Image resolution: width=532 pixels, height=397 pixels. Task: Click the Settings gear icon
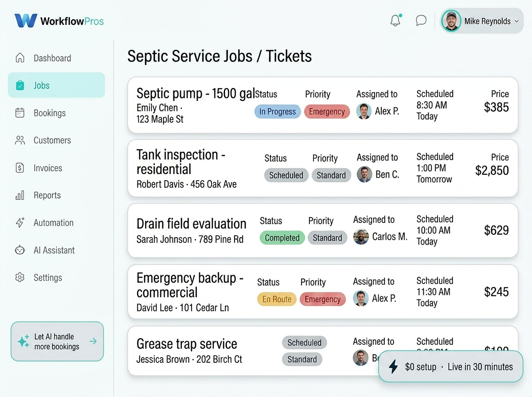coord(20,278)
